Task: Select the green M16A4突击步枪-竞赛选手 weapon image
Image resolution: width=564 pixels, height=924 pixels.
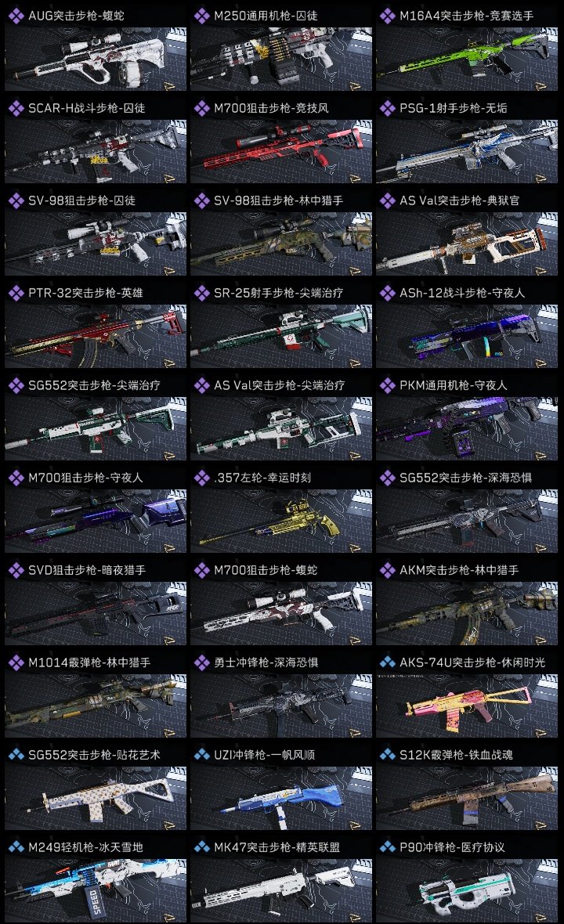Action: [467, 59]
